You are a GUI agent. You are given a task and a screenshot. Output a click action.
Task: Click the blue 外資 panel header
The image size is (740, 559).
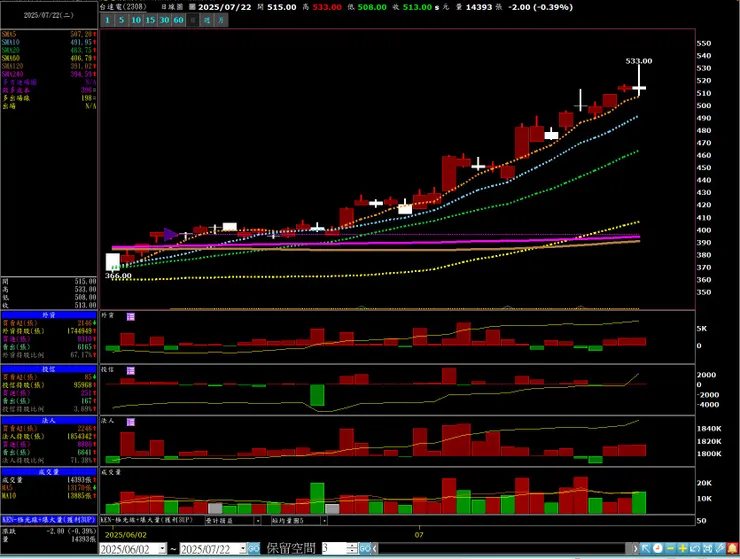[49, 315]
